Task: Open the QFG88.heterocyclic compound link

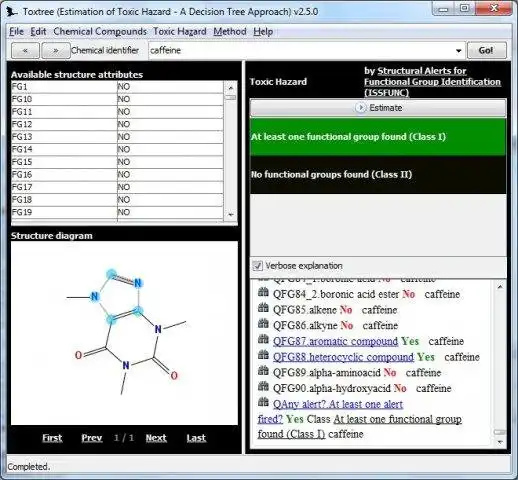Action: point(343,357)
